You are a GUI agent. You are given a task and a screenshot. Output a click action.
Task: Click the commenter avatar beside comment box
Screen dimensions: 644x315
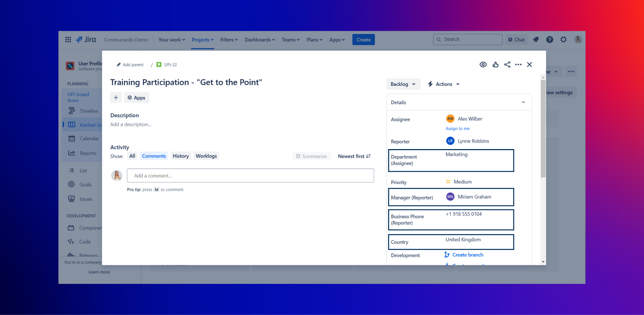117,175
